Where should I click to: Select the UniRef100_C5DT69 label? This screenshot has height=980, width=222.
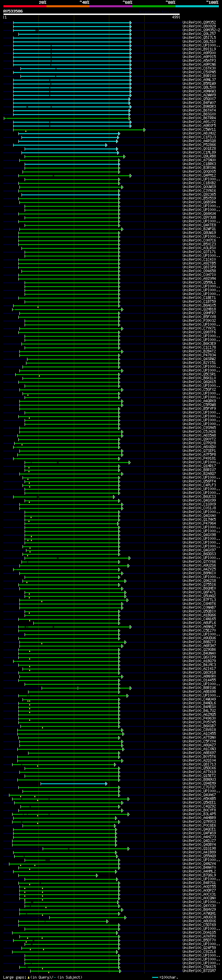tap(199, 925)
